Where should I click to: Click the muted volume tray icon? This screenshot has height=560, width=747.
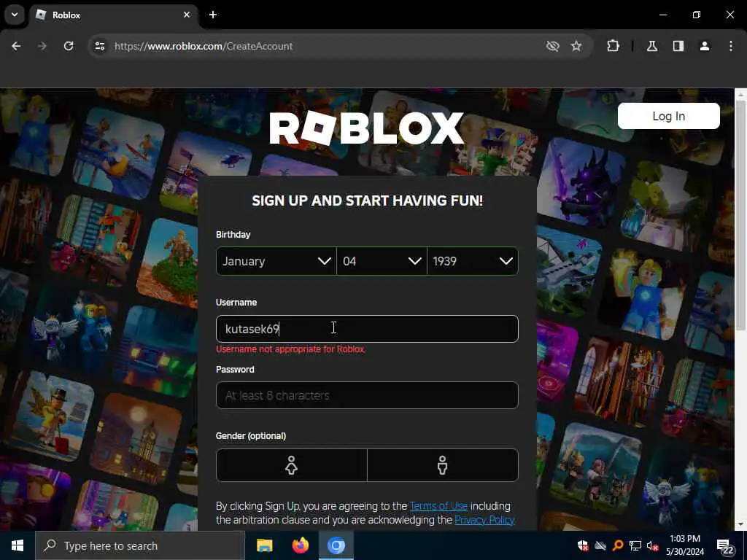pos(653,545)
